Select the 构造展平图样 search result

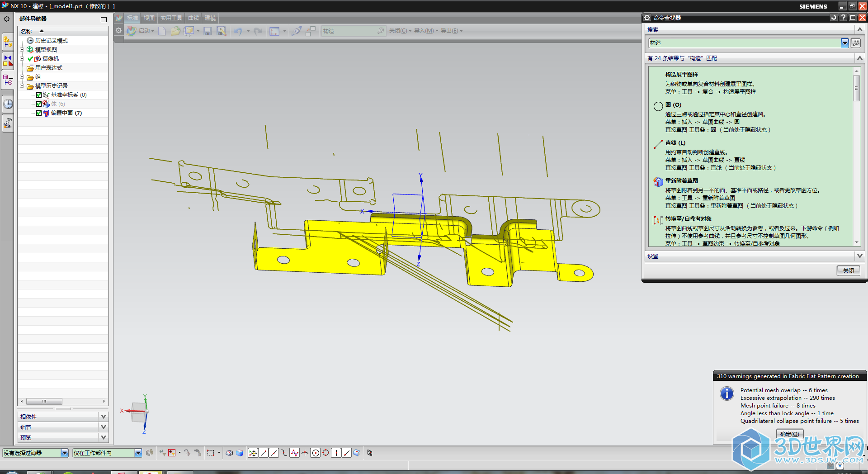(681, 75)
